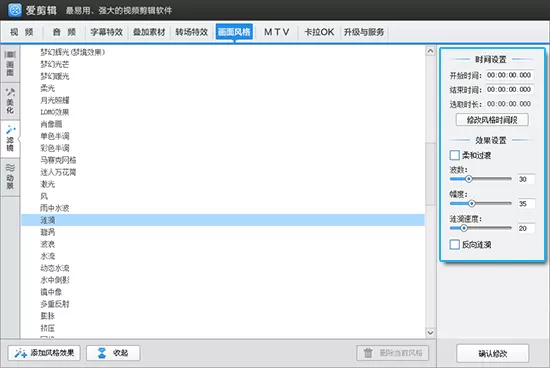
Task: Click the 确认修改 button
Action: click(x=492, y=354)
